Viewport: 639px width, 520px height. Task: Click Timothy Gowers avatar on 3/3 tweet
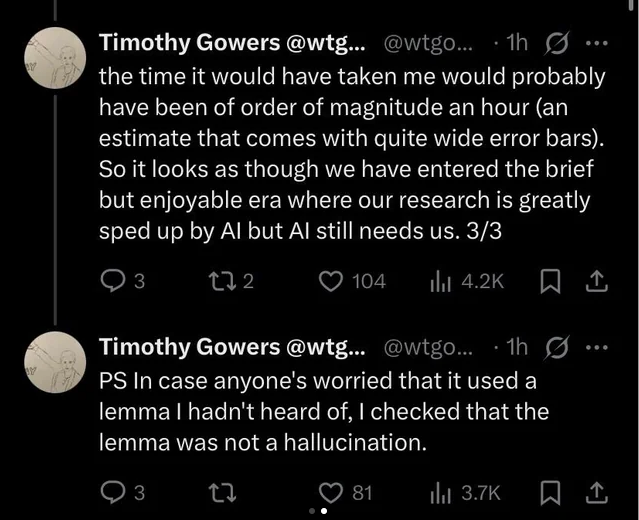click(x=51, y=59)
